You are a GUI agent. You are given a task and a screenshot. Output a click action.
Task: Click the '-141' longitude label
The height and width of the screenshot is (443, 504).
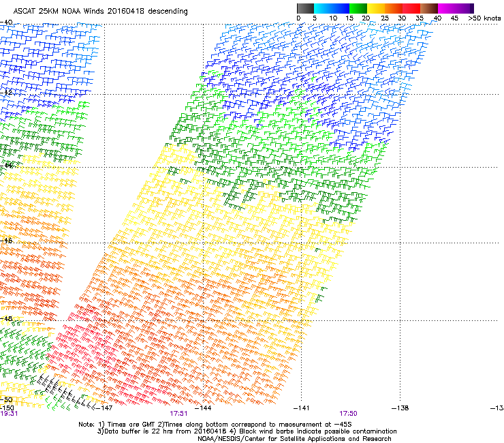pyautogui.click(x=302, y=408)
